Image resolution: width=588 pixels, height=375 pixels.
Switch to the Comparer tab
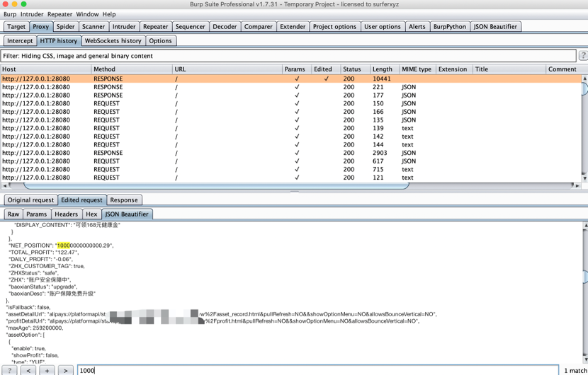[x=259, y=27]
